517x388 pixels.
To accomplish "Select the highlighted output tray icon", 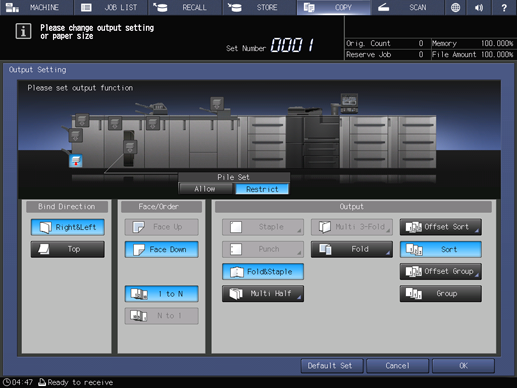I will pos(76,161).
